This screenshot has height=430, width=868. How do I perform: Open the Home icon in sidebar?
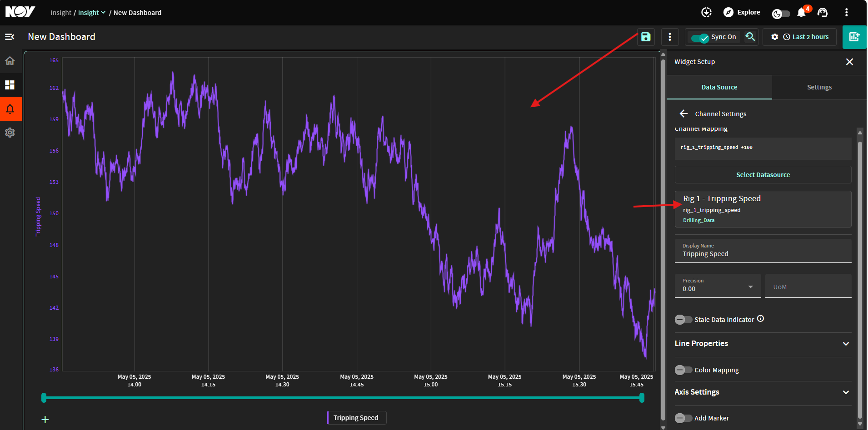pyautogui.click(x=10, y=61)
